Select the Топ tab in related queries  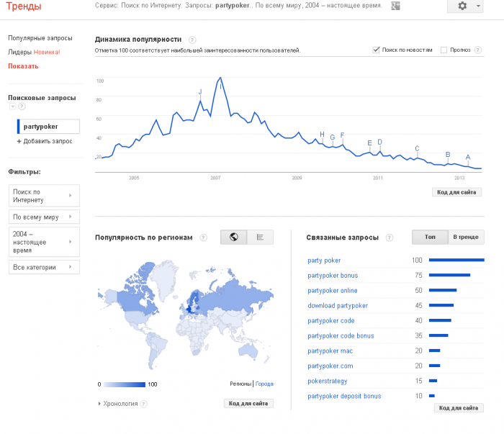click(x=430, y=237)
